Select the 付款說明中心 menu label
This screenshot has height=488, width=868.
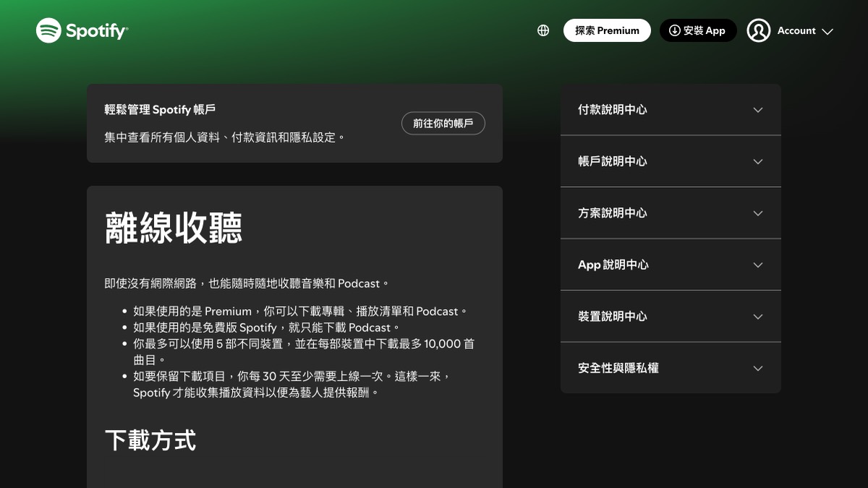612,110
